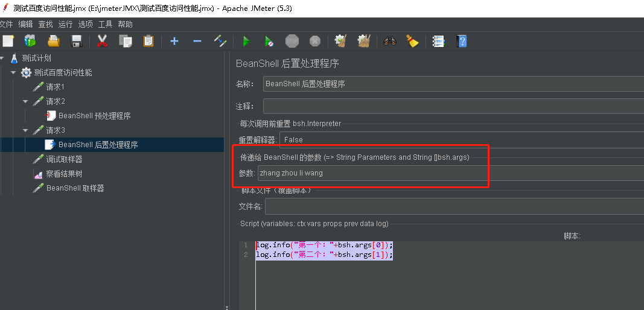Open the 文件 menu

(7, 24)
